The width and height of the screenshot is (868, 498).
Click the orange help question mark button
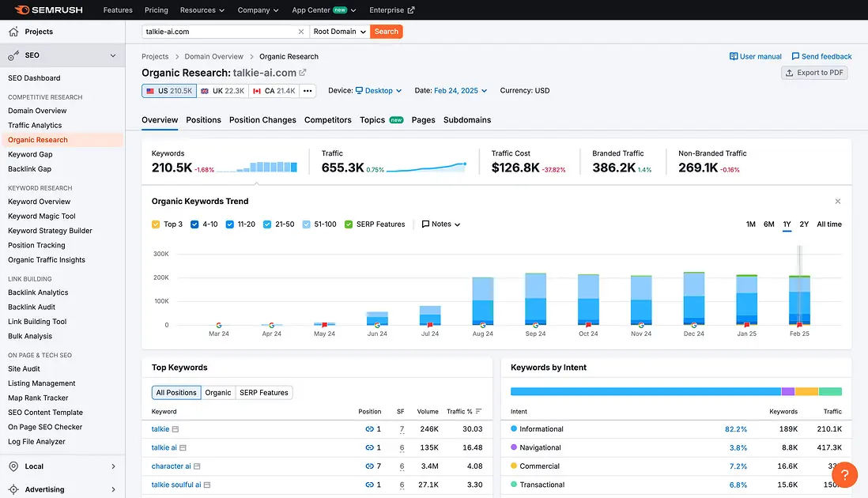coord(844,474)
